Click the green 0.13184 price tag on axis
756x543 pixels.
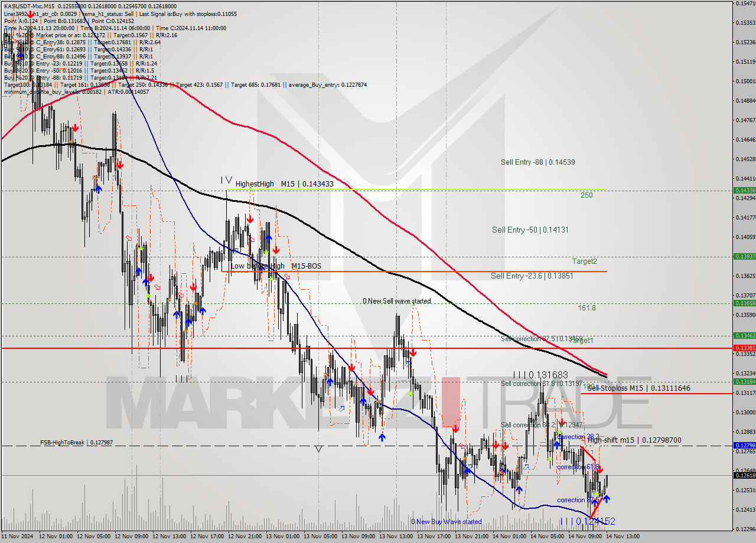744,381
